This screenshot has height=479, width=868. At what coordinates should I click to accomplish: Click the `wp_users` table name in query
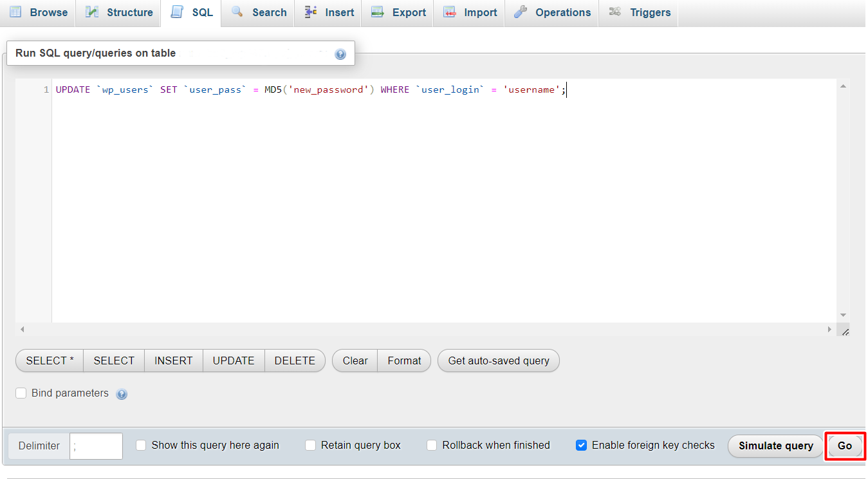(125, 89)
